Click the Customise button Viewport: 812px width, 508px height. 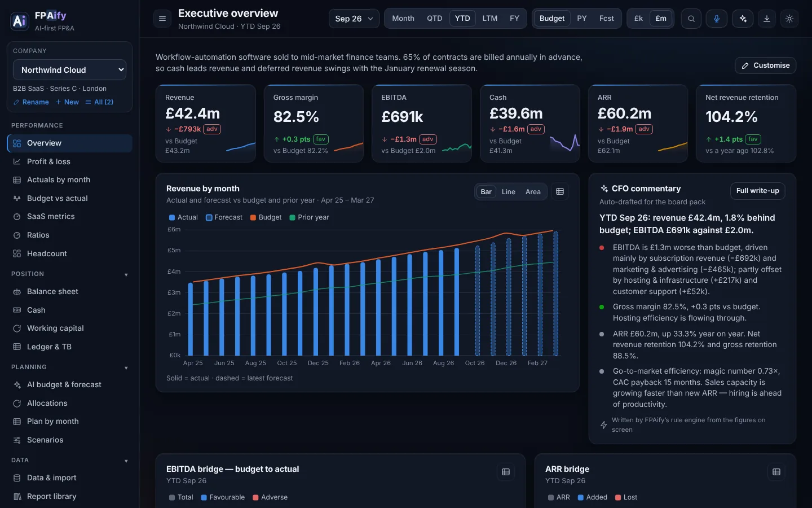click(x=766, y=65)
